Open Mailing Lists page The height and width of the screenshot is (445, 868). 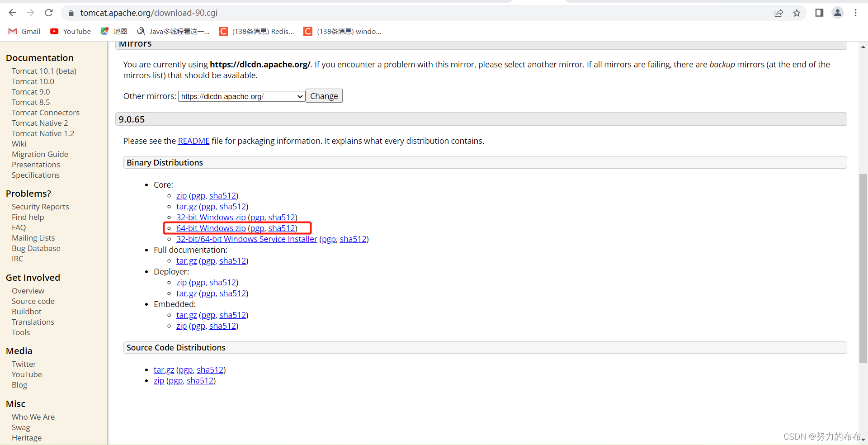pos(33,238)
